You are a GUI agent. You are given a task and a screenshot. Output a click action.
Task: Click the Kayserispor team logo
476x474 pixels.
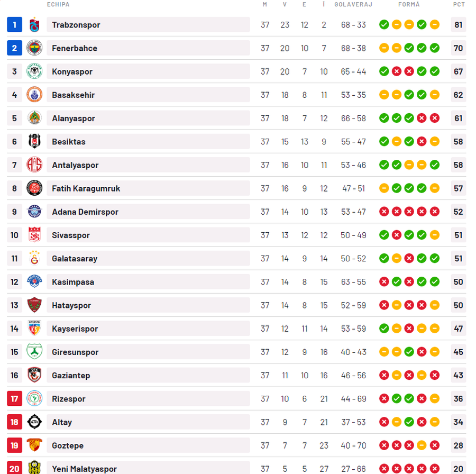34,329
